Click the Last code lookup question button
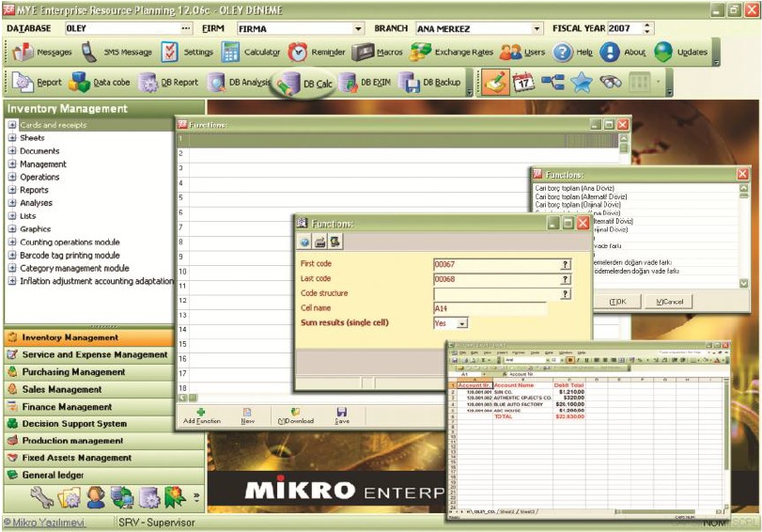This screenshot has height=532, width=762. click(x=566, y=279)
